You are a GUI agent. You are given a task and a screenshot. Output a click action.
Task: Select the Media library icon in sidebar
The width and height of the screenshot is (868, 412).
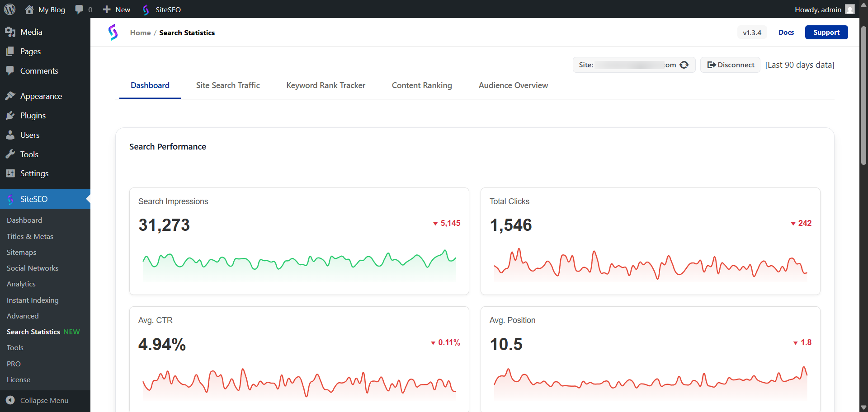(x=10, y=32)
